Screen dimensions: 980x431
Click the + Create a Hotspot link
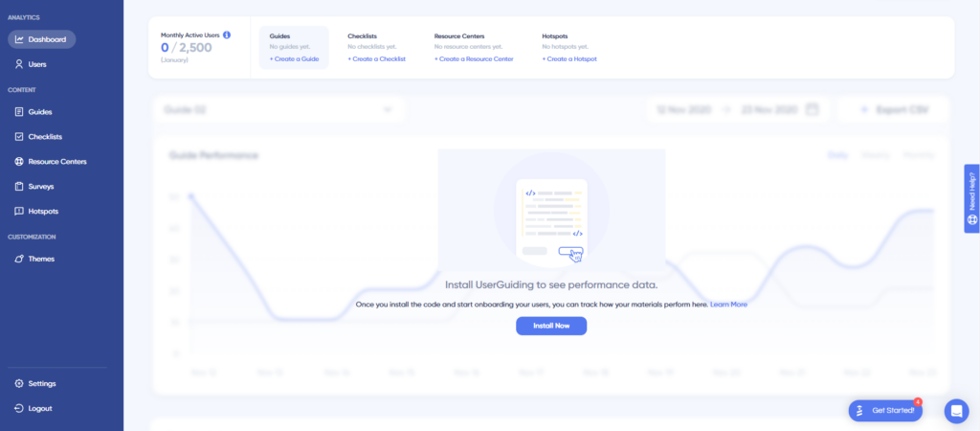coord(569,58)
